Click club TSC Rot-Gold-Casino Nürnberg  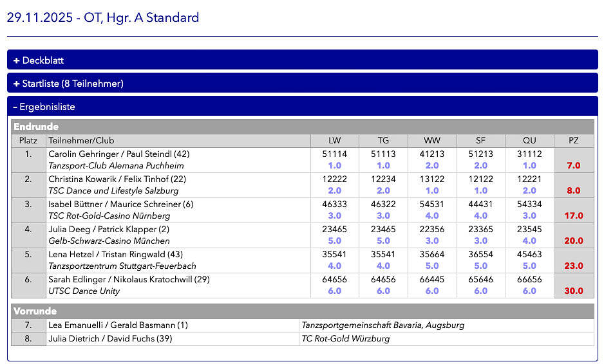point(109,216)
